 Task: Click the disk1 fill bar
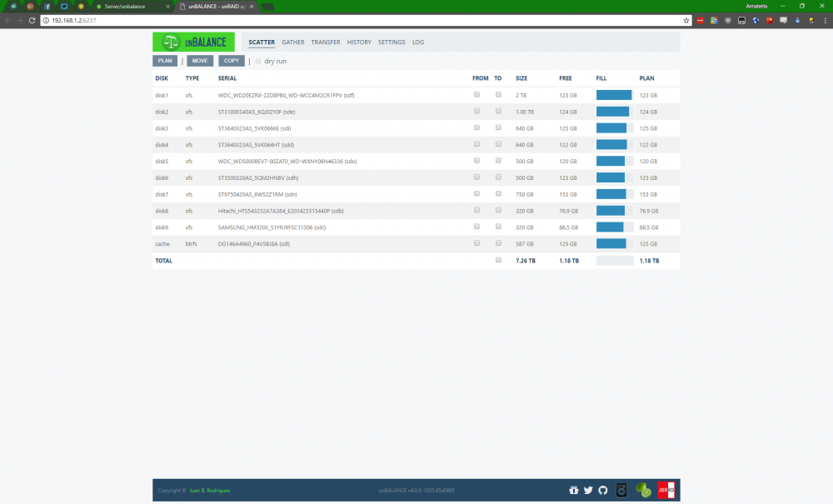click(615, 95)
